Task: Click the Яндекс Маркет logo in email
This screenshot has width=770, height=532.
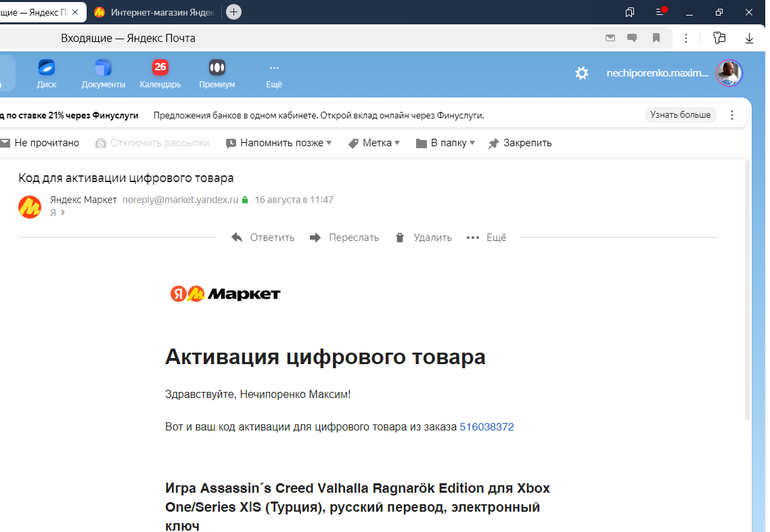Action: 225,294
